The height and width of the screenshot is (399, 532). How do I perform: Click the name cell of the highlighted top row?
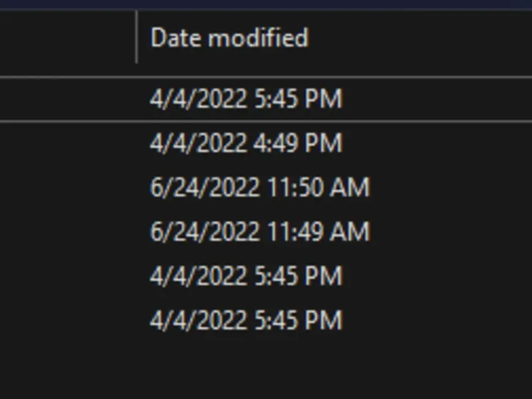point(66,99)
